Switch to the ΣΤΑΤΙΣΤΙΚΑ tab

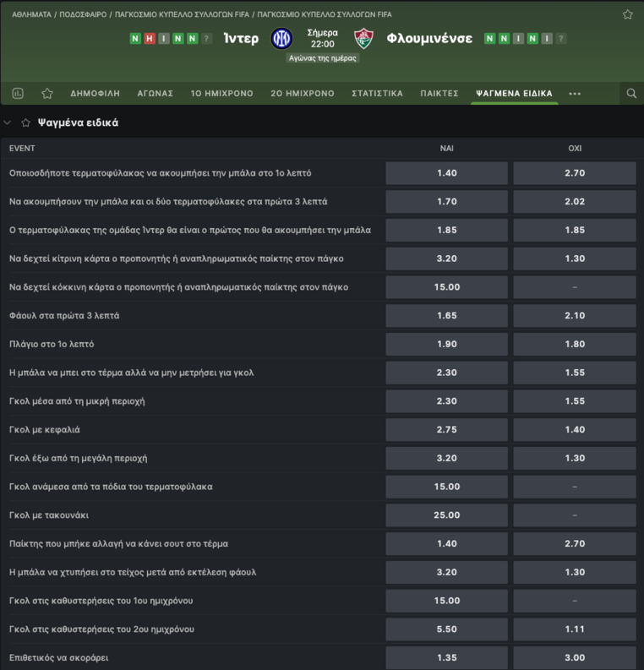click(x=377, y=94)
